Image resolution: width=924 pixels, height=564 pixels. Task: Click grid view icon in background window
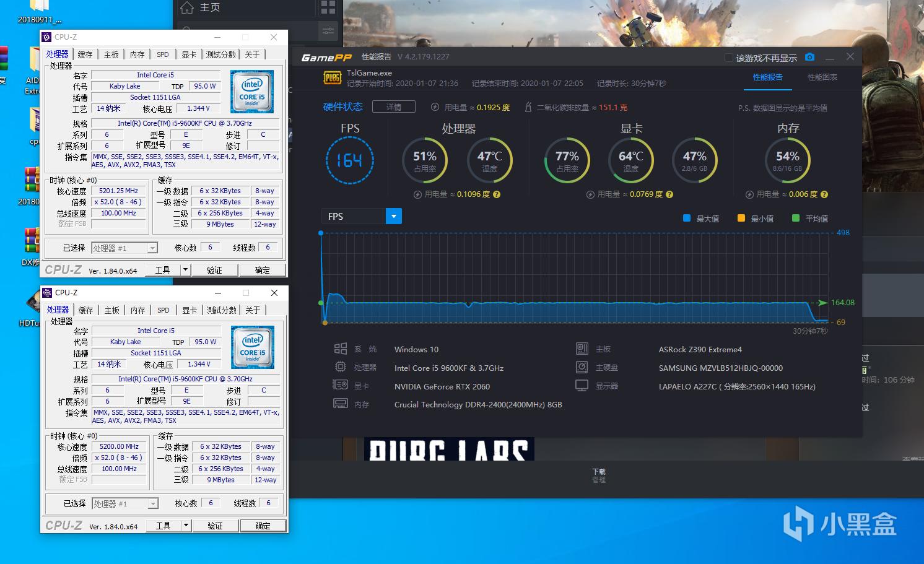click(x=328, y=7)
